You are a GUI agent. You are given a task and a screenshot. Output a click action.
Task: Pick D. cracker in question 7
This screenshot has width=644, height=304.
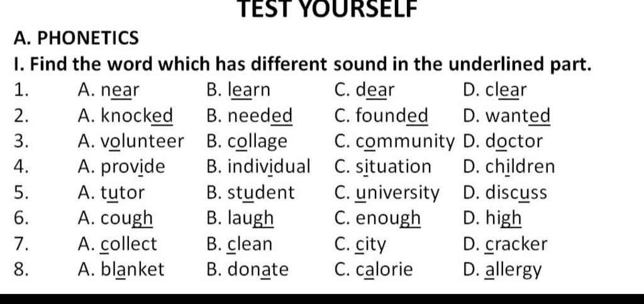(x=505, y=244)
